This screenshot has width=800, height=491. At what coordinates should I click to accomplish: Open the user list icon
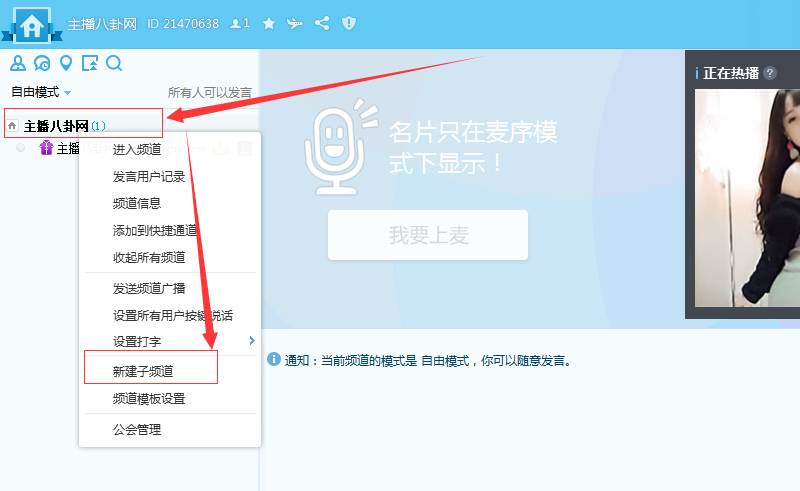point(17,64)
